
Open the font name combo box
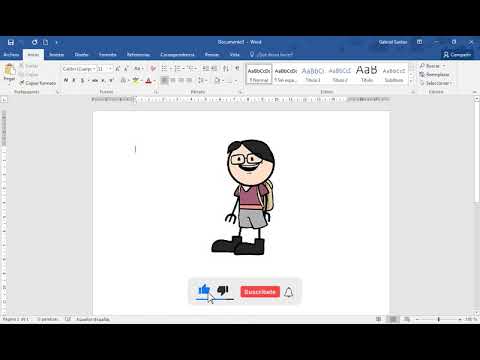(x=78, y=69)
